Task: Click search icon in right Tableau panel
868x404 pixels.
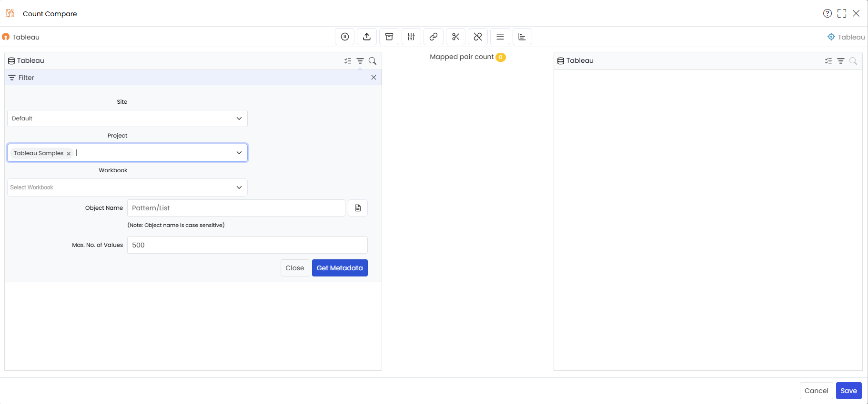Action: [853, 61]
